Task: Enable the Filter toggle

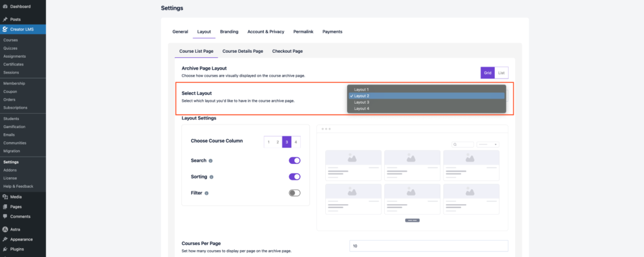Action: 294,193
